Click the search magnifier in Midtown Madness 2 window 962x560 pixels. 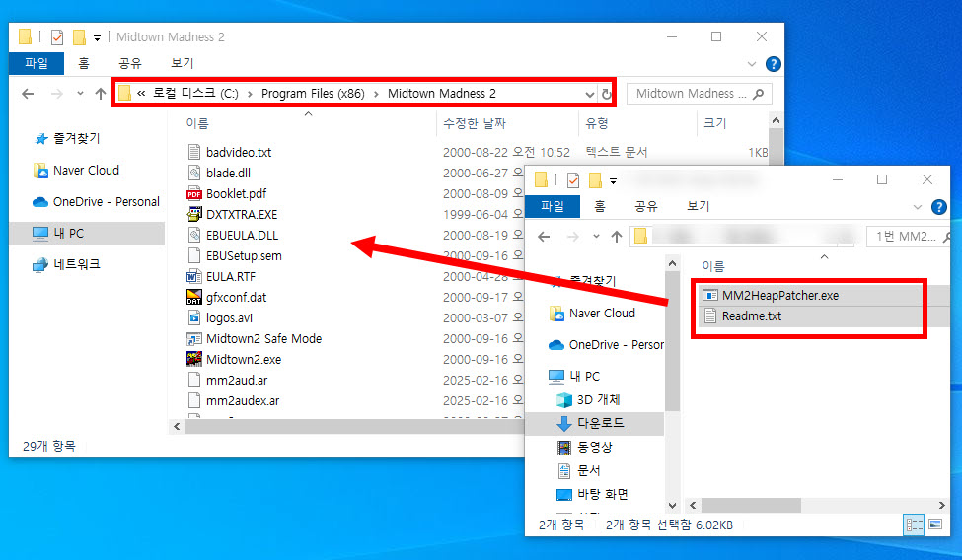click(759, 94)
